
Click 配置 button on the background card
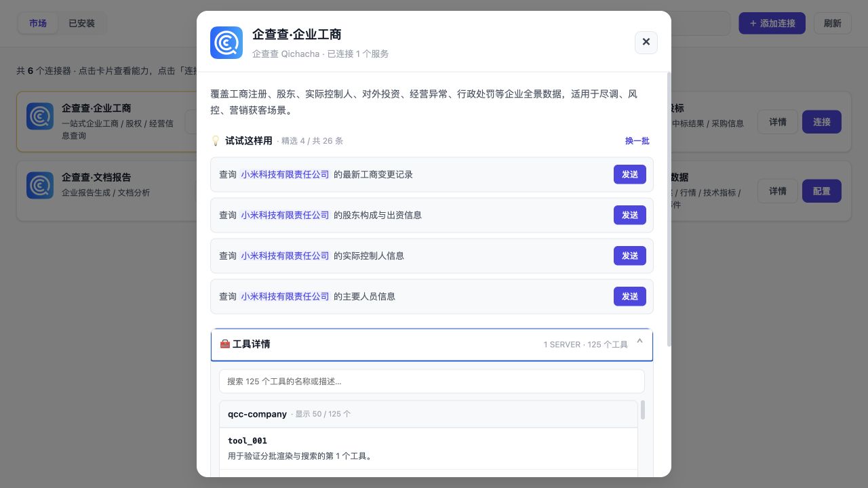click(x=822, y=191)
